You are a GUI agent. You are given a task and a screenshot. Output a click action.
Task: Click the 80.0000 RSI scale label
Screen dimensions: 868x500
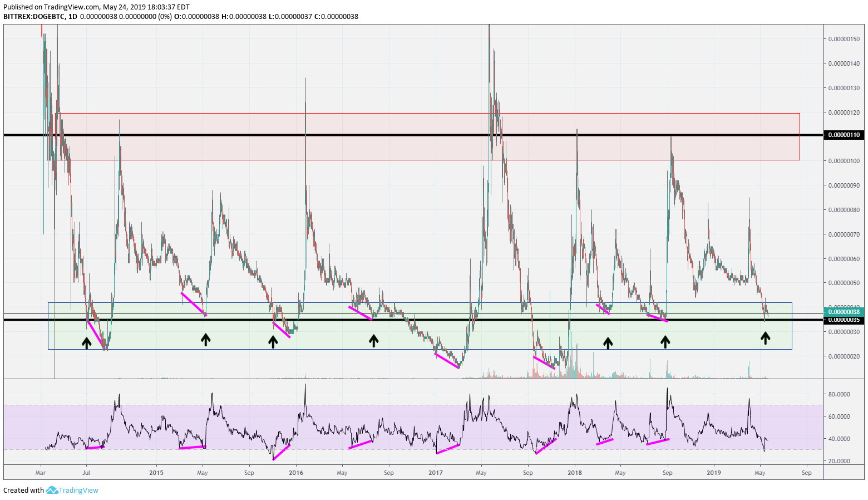[x=839, y=394]
